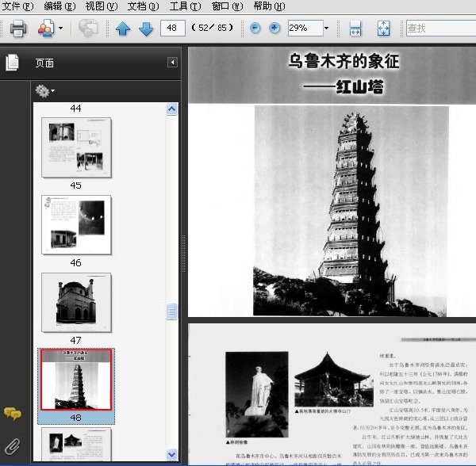Viewport: 476px width, 466px height.
Task: Click the 红山塔 subtitle text
Action: click(x=359, y=86)
